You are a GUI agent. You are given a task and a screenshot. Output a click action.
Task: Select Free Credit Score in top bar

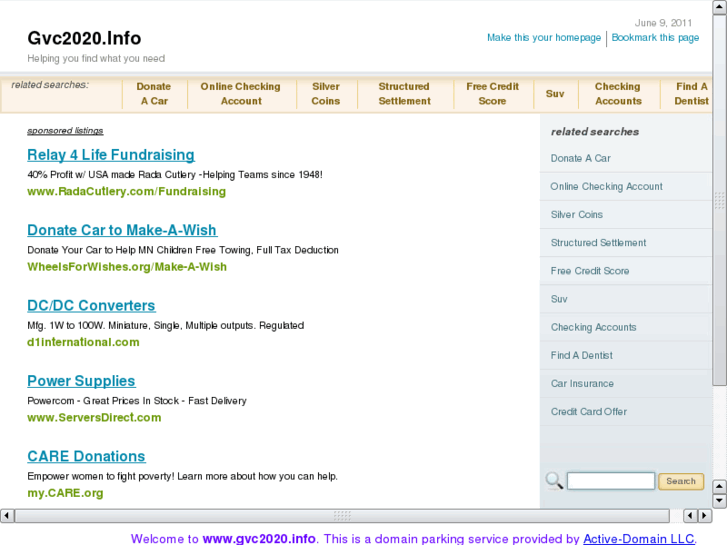click(492, 94)
